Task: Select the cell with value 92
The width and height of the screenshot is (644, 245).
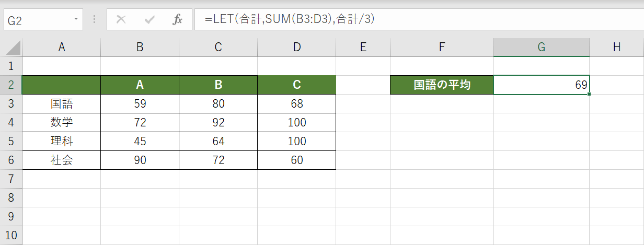Action: pyautogui.click(x=218, y=123)
